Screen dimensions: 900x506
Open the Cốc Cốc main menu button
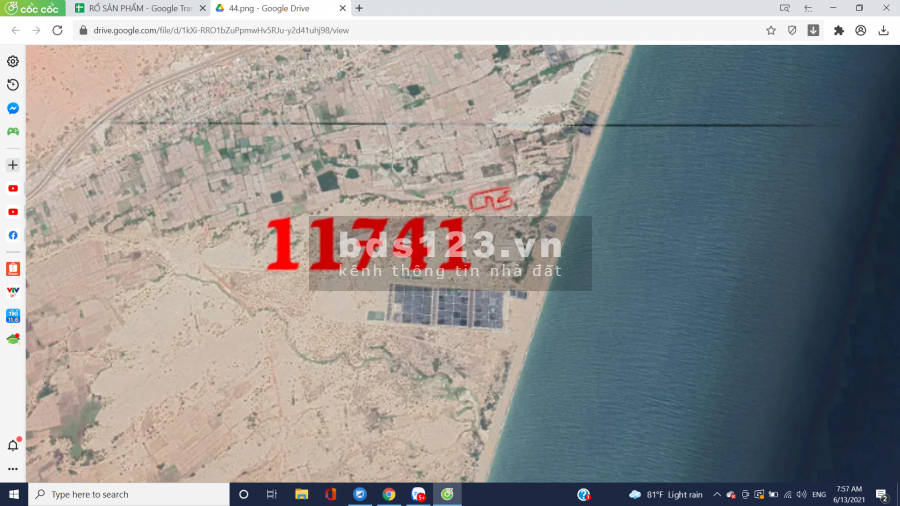(x=33, y=8)
